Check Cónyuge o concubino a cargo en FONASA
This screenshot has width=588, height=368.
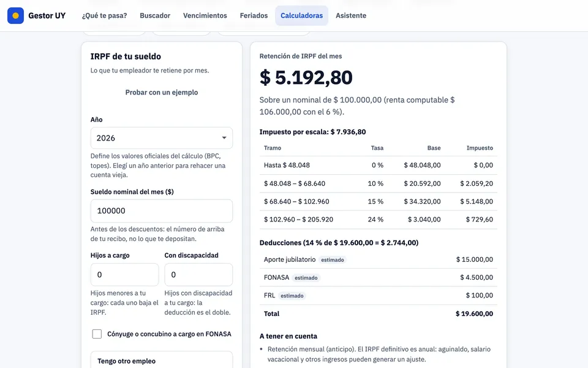[x=97, y=334]
